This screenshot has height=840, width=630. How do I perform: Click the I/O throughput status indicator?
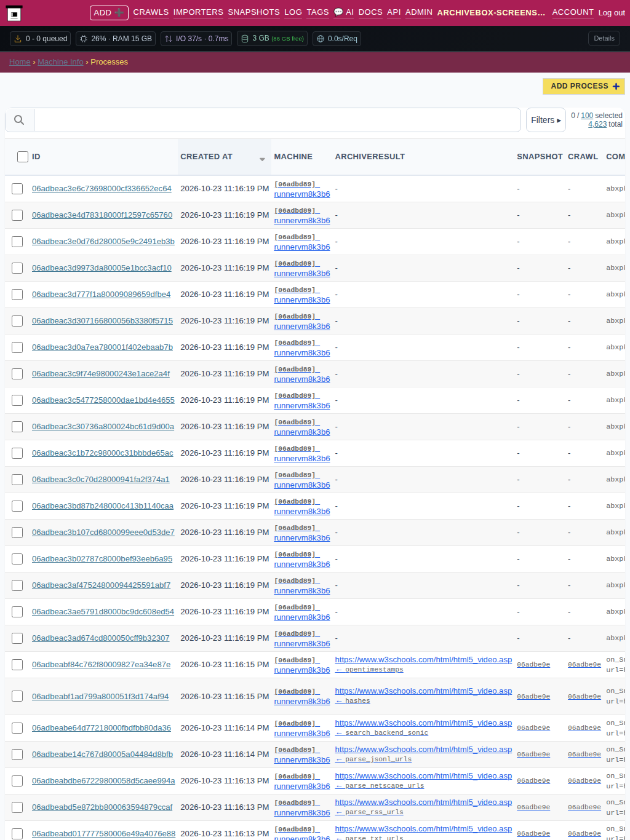pos(196,39)
